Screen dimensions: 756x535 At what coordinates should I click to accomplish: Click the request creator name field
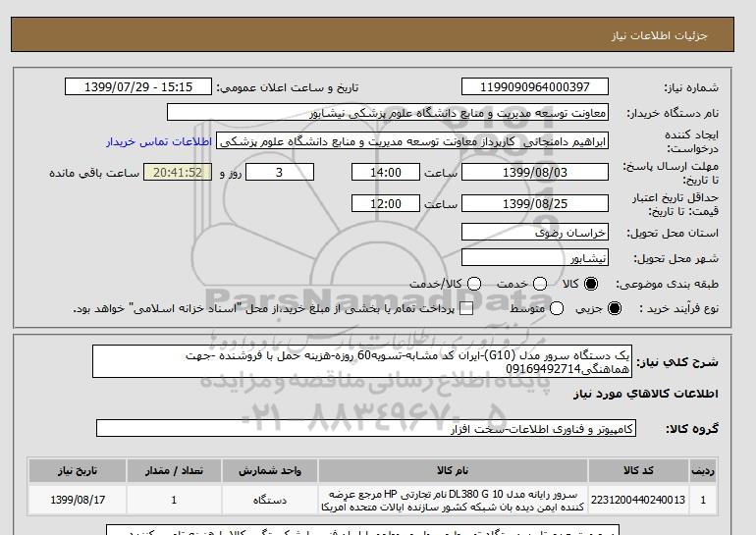(412, 141)
